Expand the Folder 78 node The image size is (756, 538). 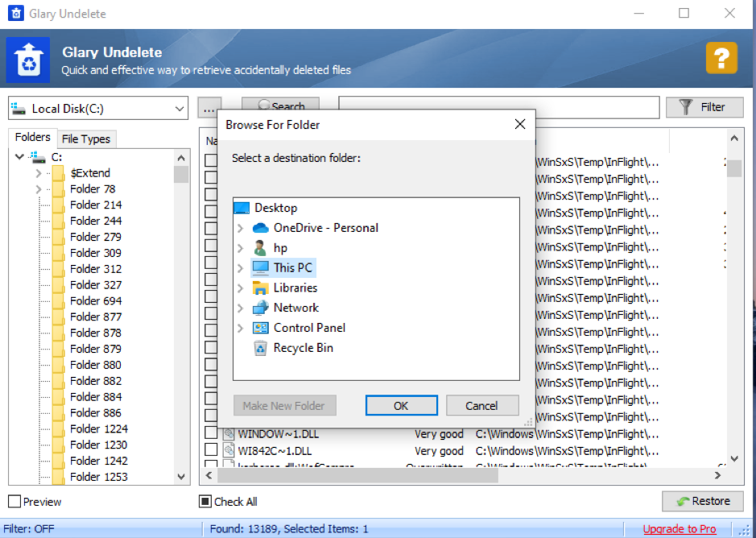pos(39,189)
